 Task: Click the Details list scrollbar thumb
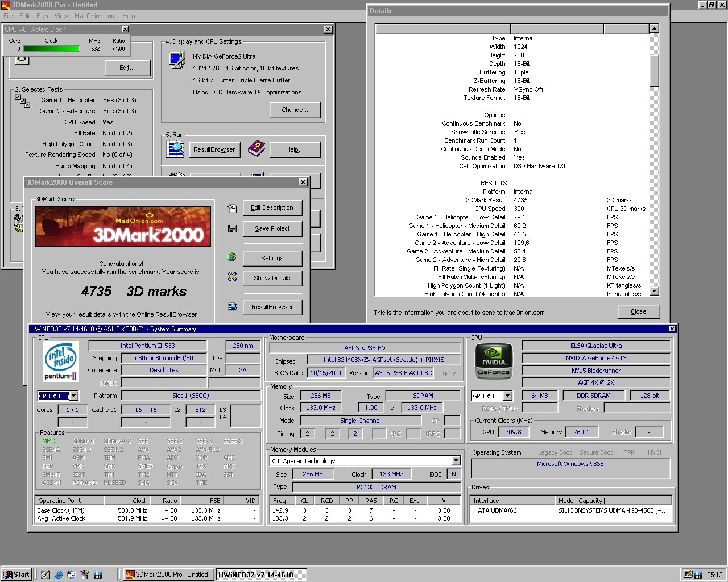point(655,70)
